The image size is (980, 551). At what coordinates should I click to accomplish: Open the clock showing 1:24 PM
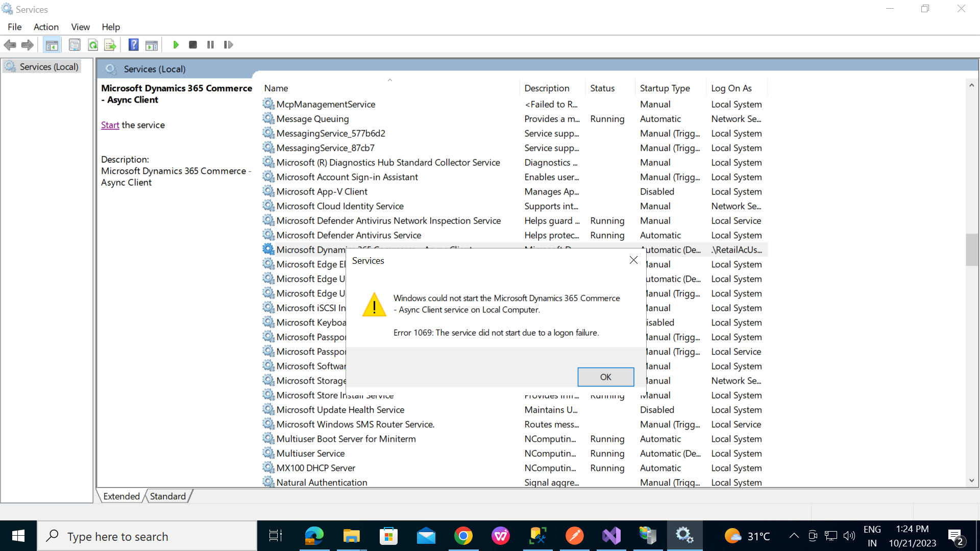[x=913, y=536]
